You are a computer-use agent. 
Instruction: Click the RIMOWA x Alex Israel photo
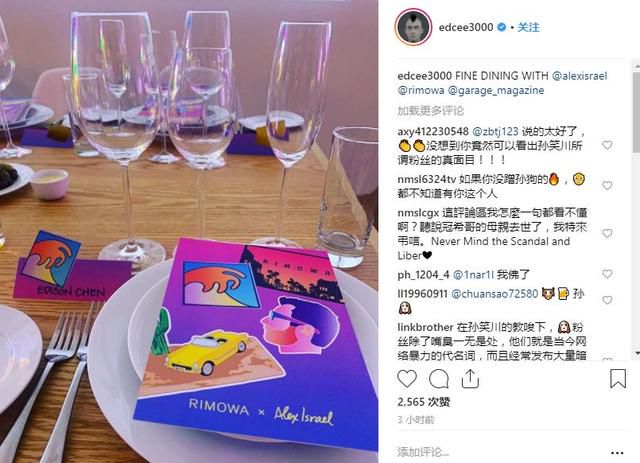(x=189, y=232)
